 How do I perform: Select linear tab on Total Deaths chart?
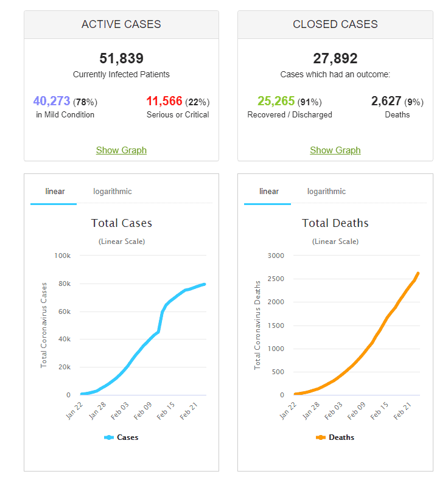268,192
